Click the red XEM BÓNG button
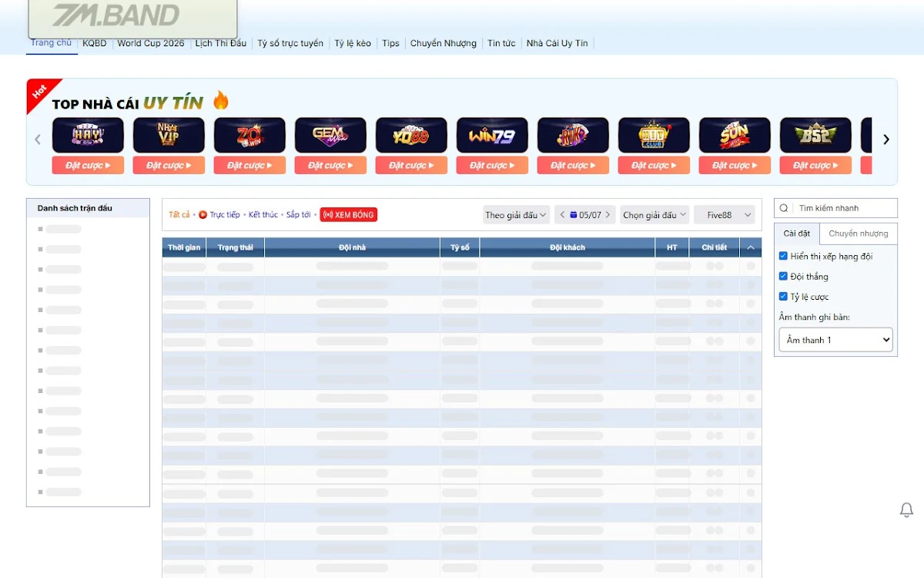The width and height of the screenshot is (924, 578). 349,215
